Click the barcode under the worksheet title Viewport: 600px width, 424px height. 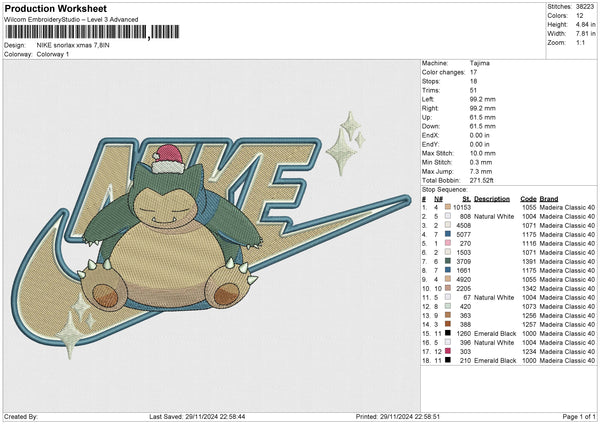click(76, 33)
